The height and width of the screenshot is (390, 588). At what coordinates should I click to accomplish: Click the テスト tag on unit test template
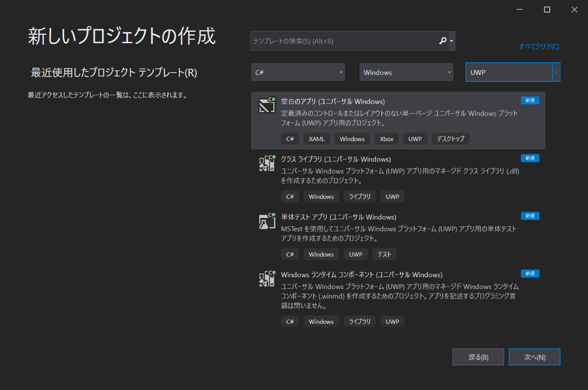[x=385, y=254]
